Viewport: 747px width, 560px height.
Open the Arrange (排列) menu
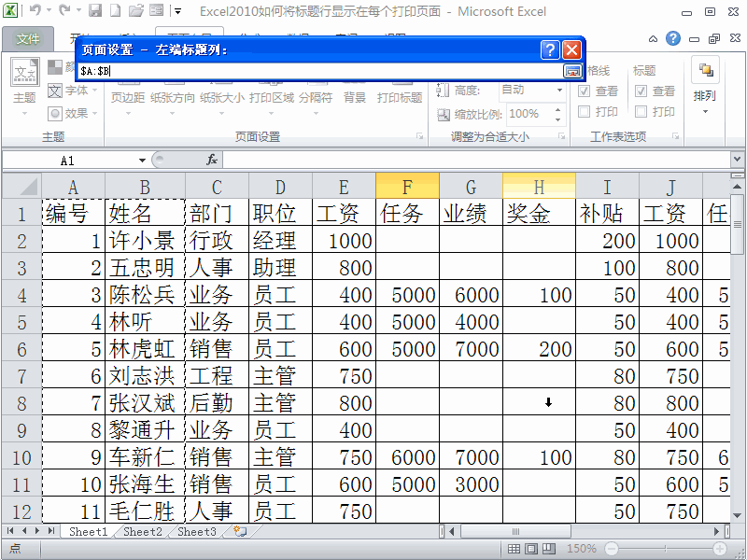(705, 87)
